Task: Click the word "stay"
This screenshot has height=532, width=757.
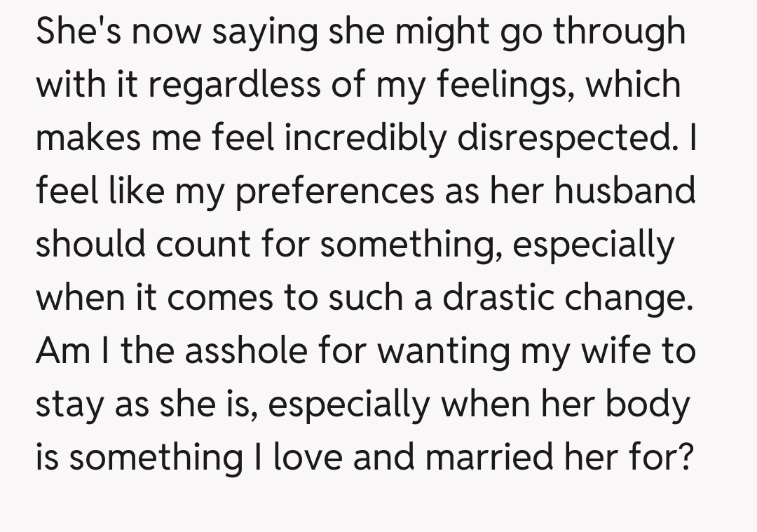Action: 69,404
